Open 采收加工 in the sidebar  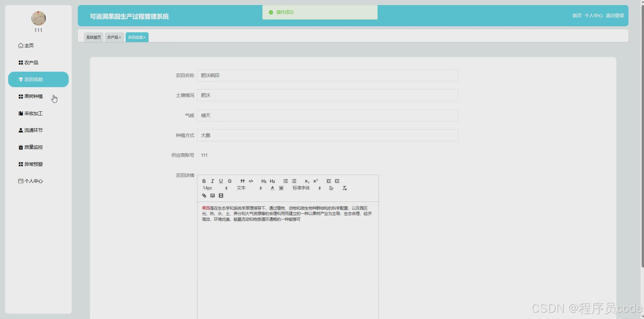coord(38,113)
